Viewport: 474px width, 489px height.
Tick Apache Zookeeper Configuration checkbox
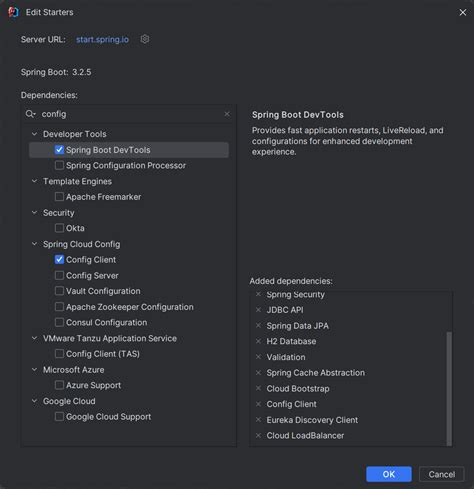pos(59,307)
